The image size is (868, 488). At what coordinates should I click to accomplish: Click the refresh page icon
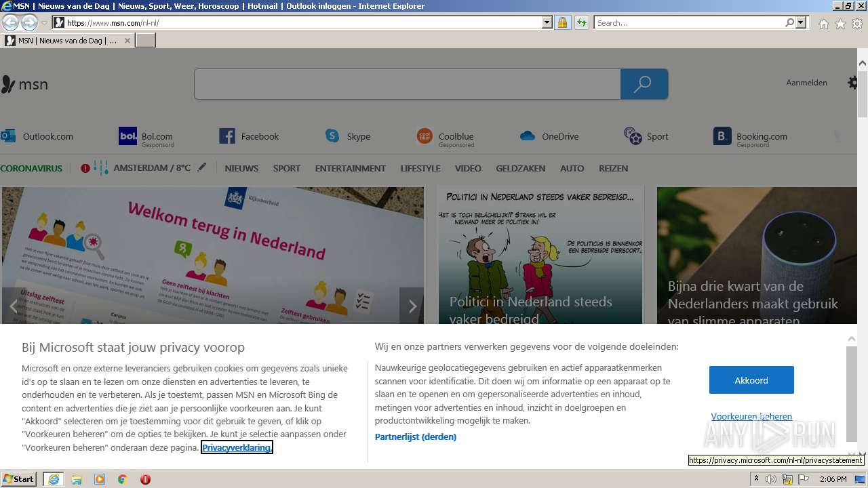[582, 22]
